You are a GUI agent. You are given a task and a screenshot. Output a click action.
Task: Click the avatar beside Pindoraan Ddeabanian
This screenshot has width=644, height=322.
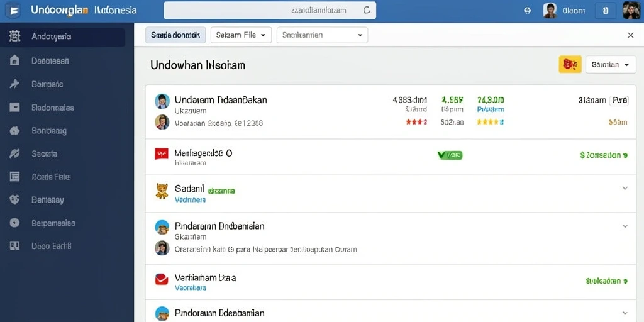162,314
